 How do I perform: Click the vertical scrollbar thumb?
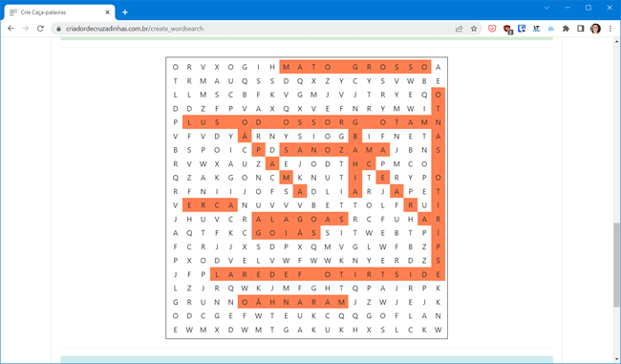click(616, 265)
